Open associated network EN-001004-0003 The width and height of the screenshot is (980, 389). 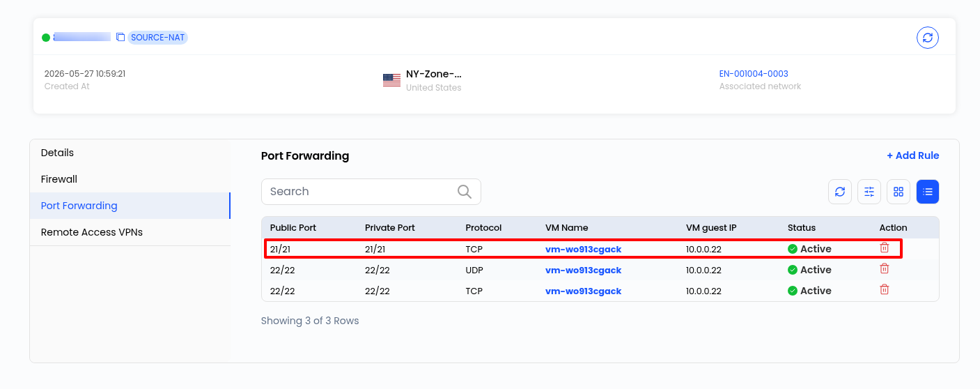754,74
